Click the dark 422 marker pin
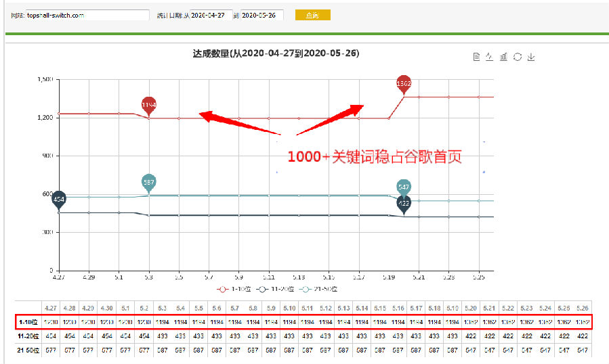This screenshot has width=609, height=364. (404, 202)
